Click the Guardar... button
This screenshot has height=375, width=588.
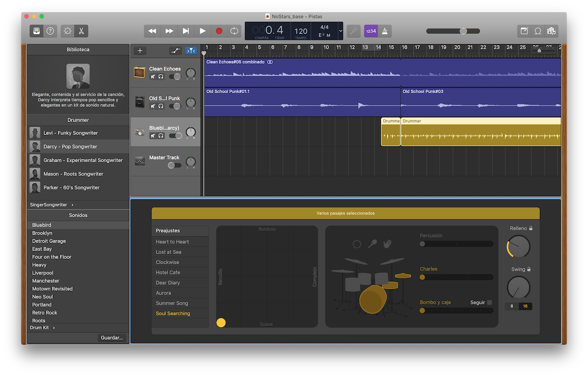[112, 338]
